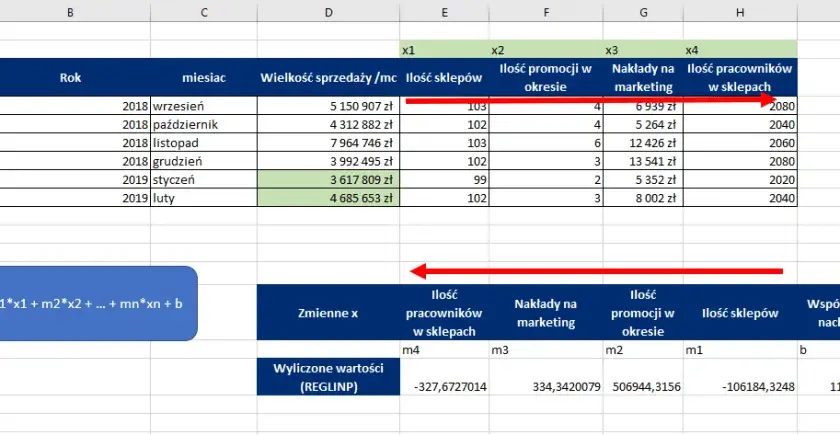The image size is (840, 435).
Task: Click the green styczeń sales cell 3 617 809 zł
Action: [x=328, y=179]
